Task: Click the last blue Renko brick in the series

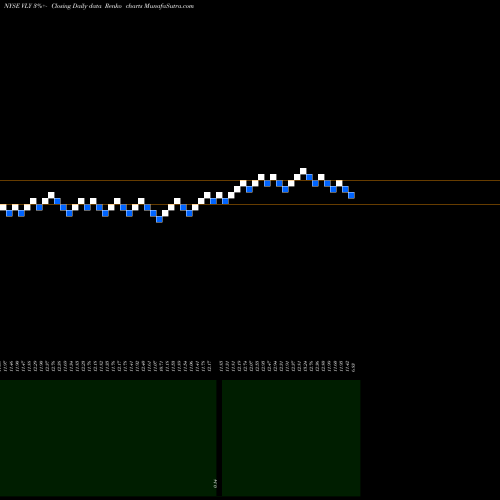Action: (351, 195)
